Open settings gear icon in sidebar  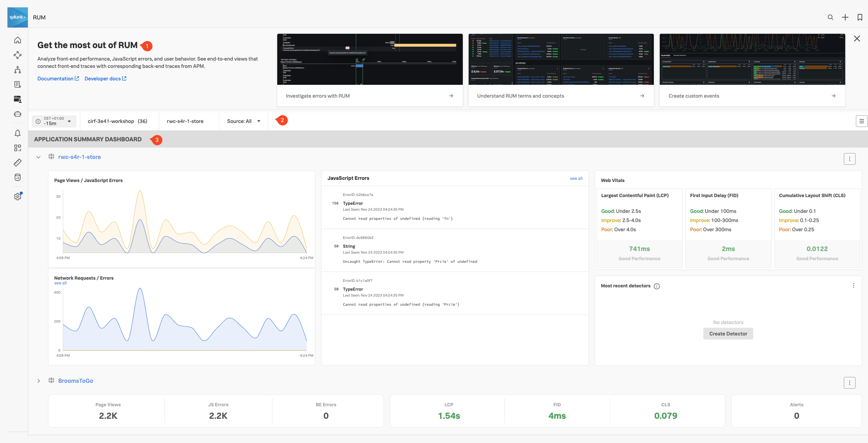(18, 197)
